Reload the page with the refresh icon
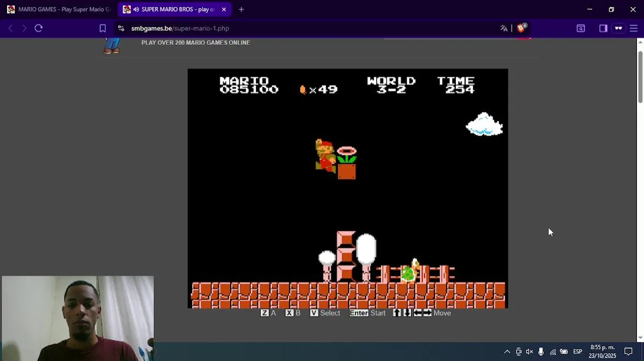 click(x=39, y=29)
